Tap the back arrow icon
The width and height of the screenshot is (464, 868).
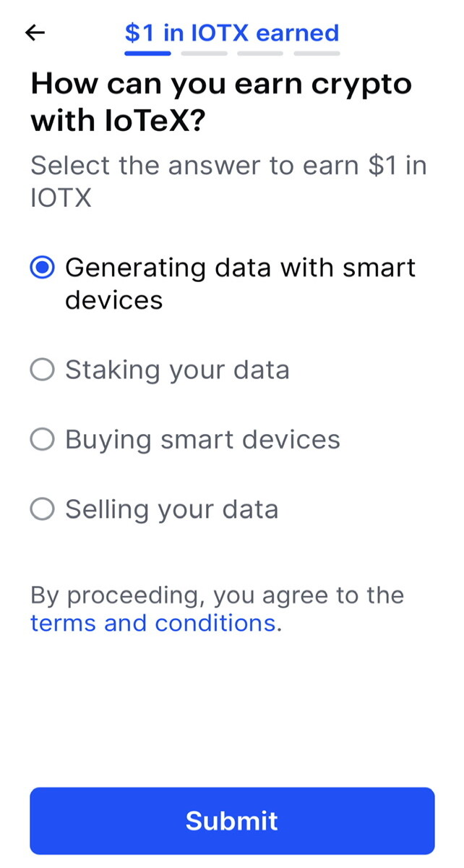coord(35,33)
